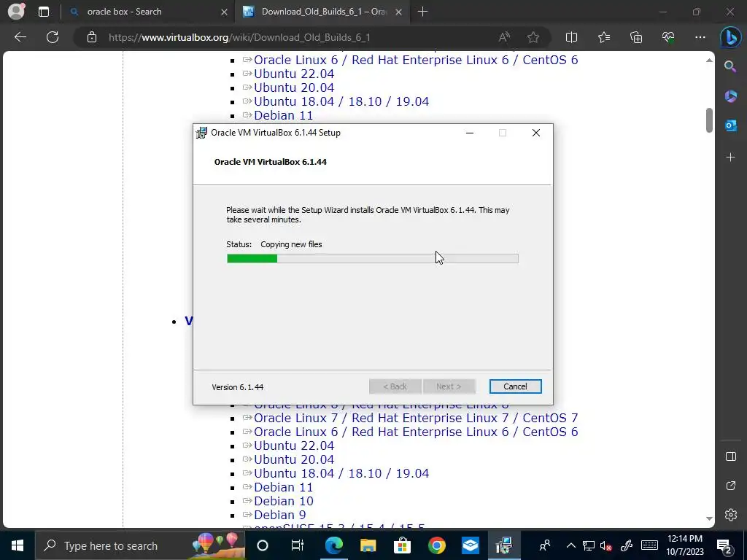Image resolution: width=747 pixels, height=560 pixels.
Task: Open Debian 9 link
Action: (279, 515)
